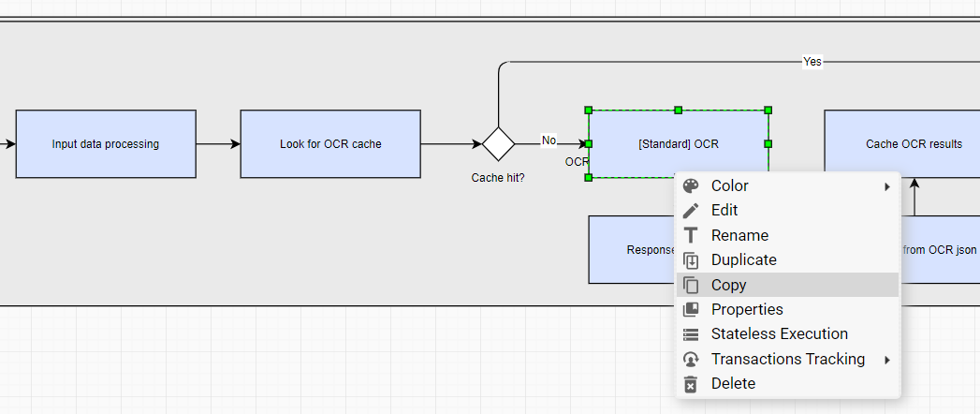The width and height of the screenshot is (980, 414).
Task: Click left-middle resize handle of [Standard] OCR
Action: coord(588,144)
